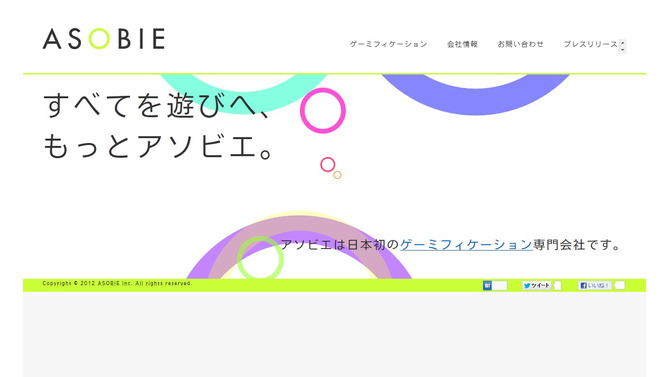The width and height of the screenshot is (670, 377).
Task: Click the ASOBIE logo
Action: point(104,38)
